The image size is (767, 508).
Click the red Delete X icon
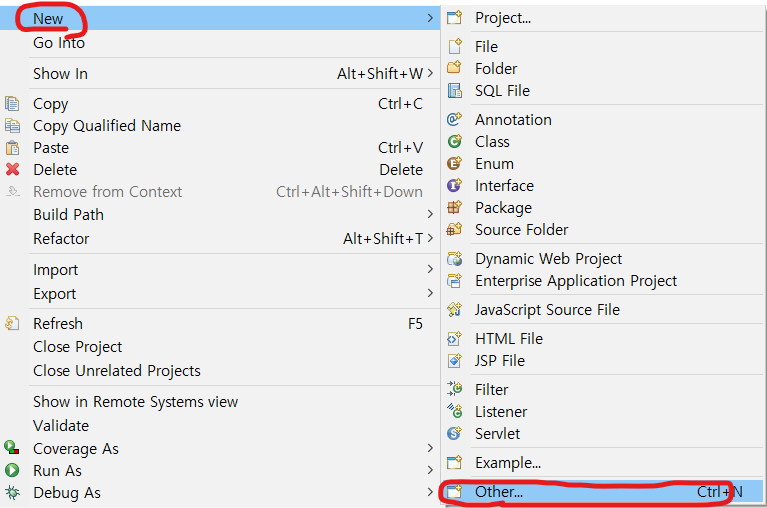pyautogui.click(x=12, y=170)
